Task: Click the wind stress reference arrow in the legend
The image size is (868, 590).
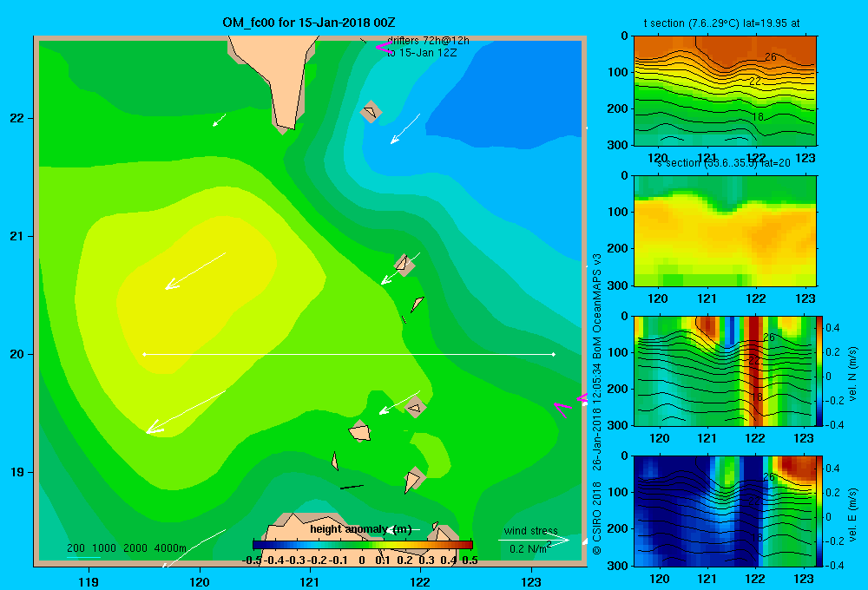Action: tap(534, 540)
